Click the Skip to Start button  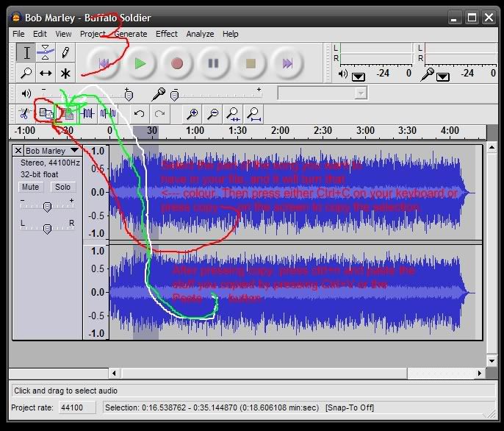pyautogui.click(x=104, y=63)
